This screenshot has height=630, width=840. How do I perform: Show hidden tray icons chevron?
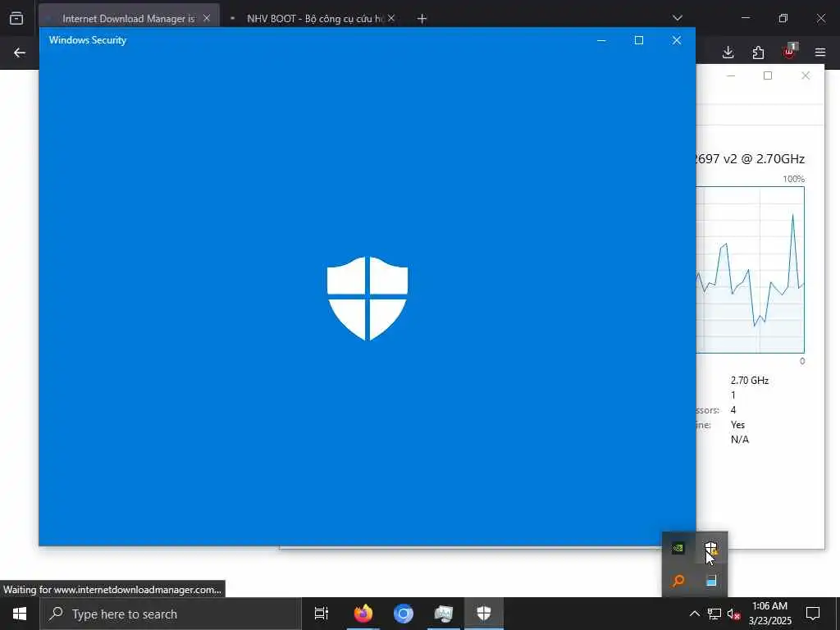[x=694, y=614]
